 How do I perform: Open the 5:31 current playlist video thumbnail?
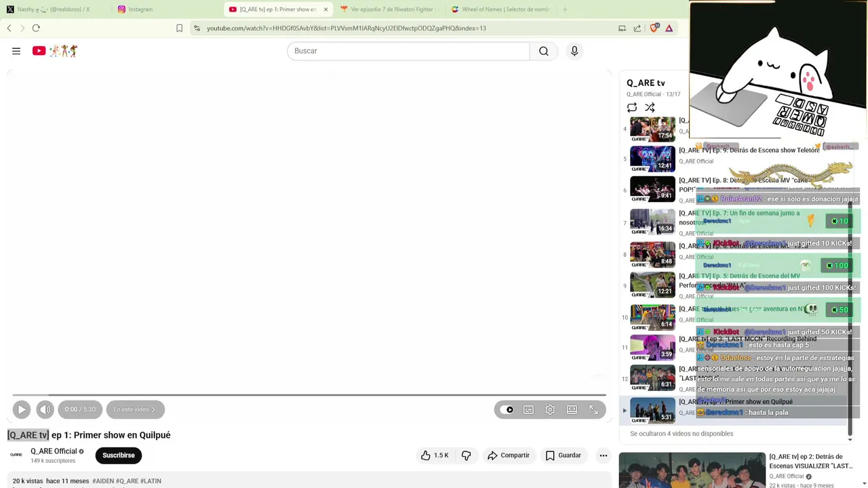click(x=652, y=410)
